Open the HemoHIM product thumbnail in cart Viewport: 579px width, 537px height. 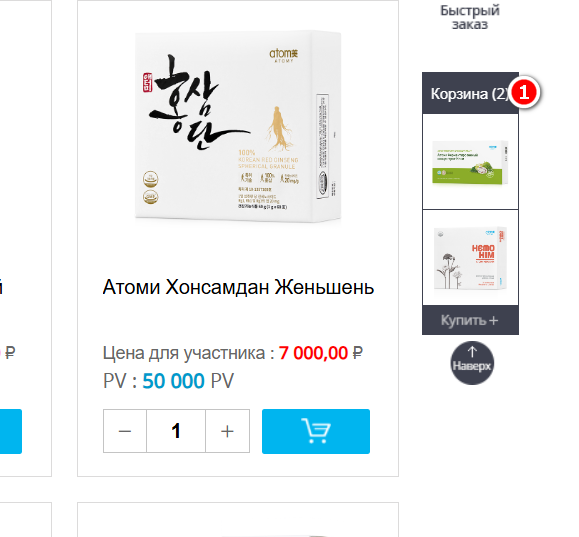pyautogui.click(x=470, y=257)
